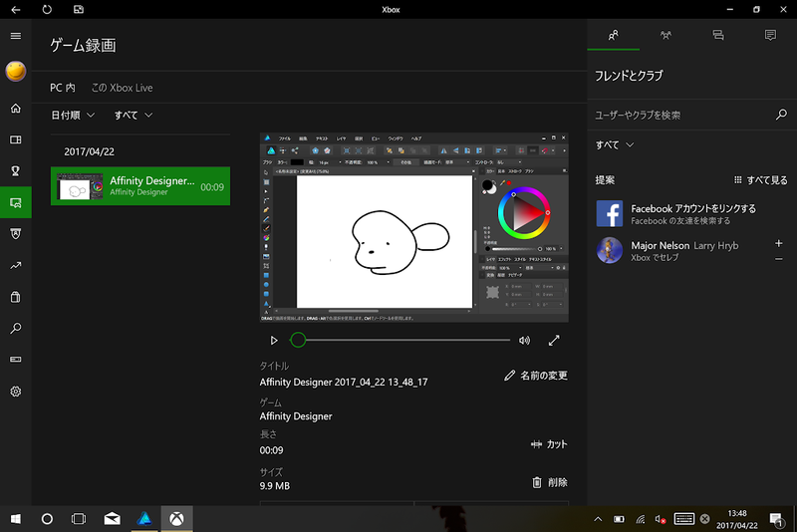Viewport: 797px width, 532px height.
Task: Click すべて見る see all link
Action: pos(761,180)
